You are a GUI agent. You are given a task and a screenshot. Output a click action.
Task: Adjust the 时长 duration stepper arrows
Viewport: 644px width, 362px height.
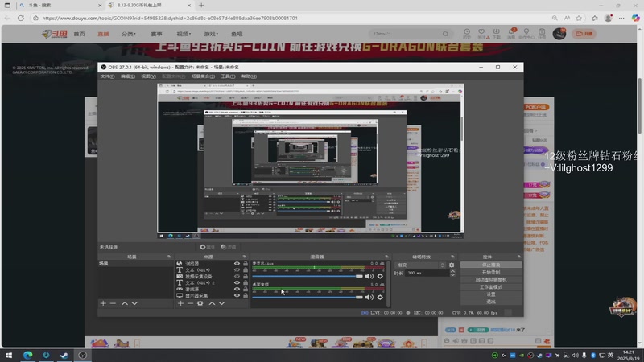(x=452, y=273)
